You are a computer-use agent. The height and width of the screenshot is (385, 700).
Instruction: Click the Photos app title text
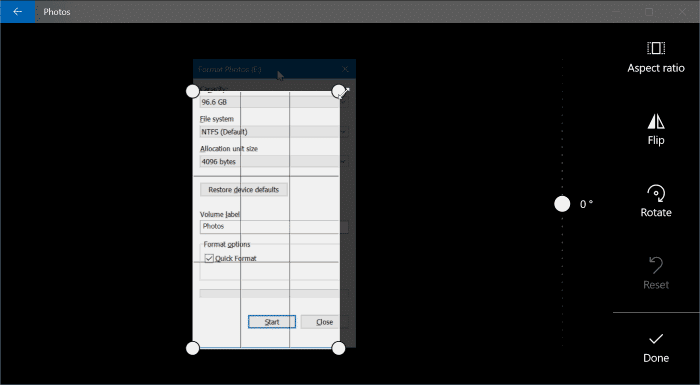pos(57,12)
